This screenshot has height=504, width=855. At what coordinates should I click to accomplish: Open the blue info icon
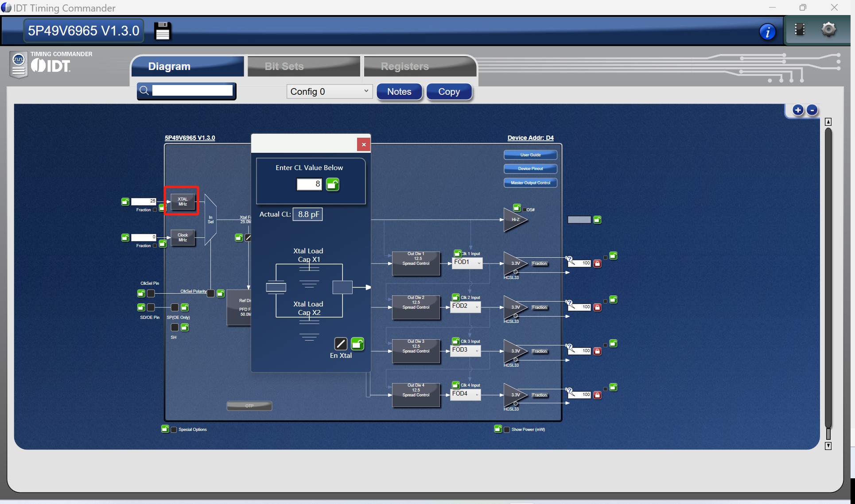tap(767, 31)
